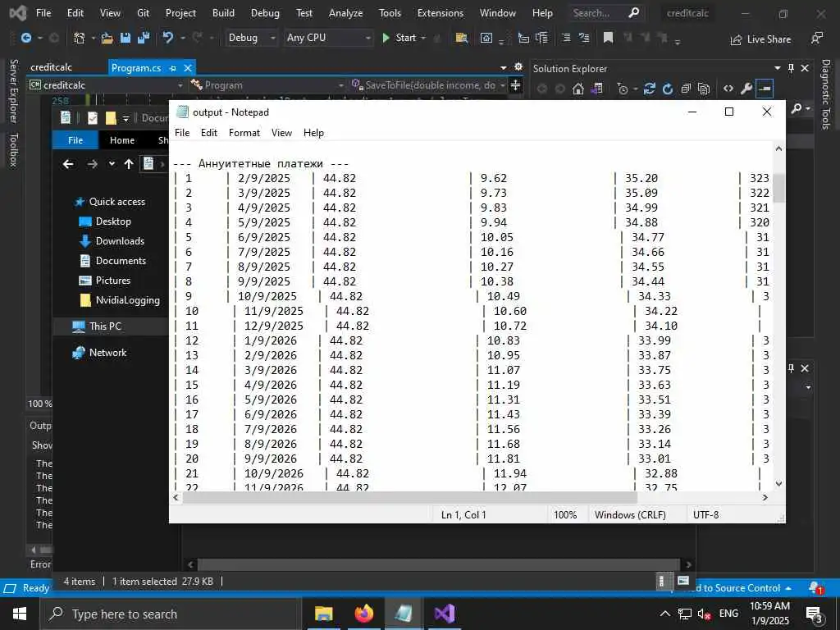Open the Program class navigation dropdown

[267, 85]
